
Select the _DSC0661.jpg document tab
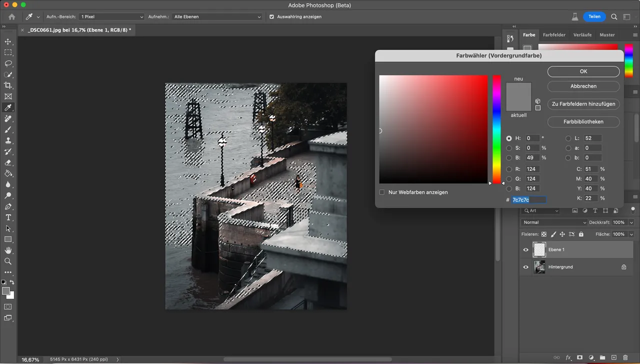(79, 30)
